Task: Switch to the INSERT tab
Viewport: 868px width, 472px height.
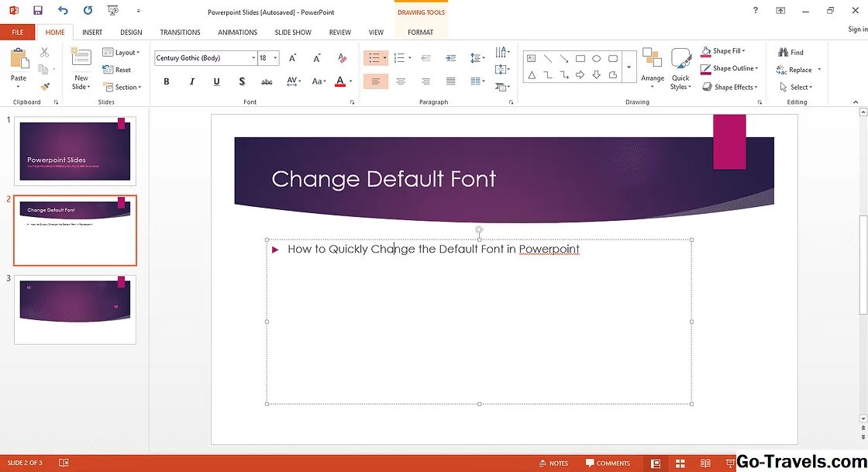Action: pyautogui.click(x=92, y=32)
